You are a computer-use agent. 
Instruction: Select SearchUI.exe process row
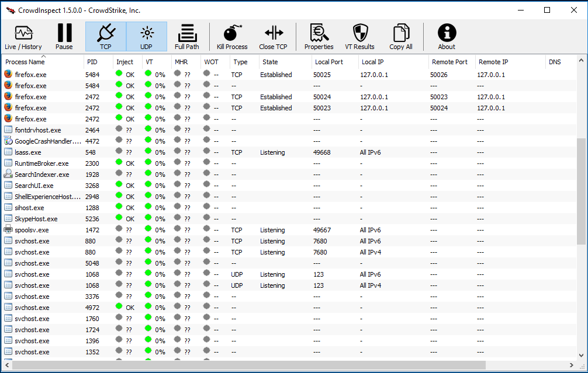tap(289, 186)
